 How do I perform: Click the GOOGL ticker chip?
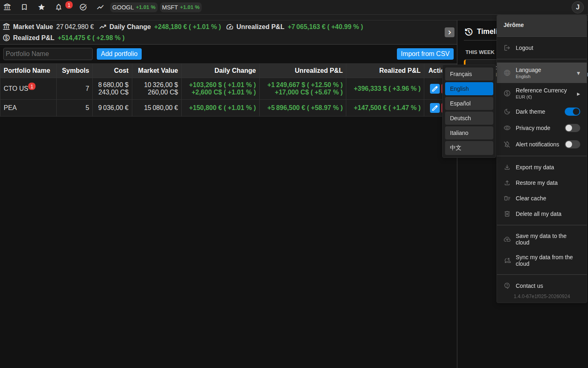134,7
